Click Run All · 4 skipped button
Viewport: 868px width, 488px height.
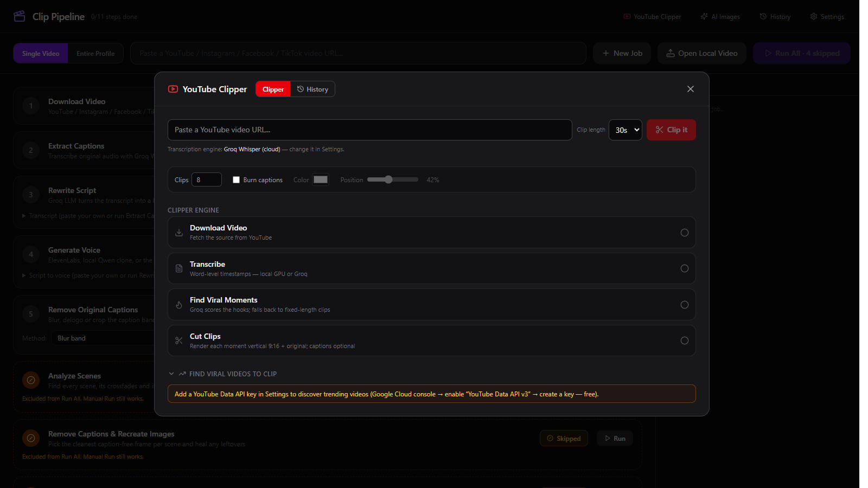[801, 53]
